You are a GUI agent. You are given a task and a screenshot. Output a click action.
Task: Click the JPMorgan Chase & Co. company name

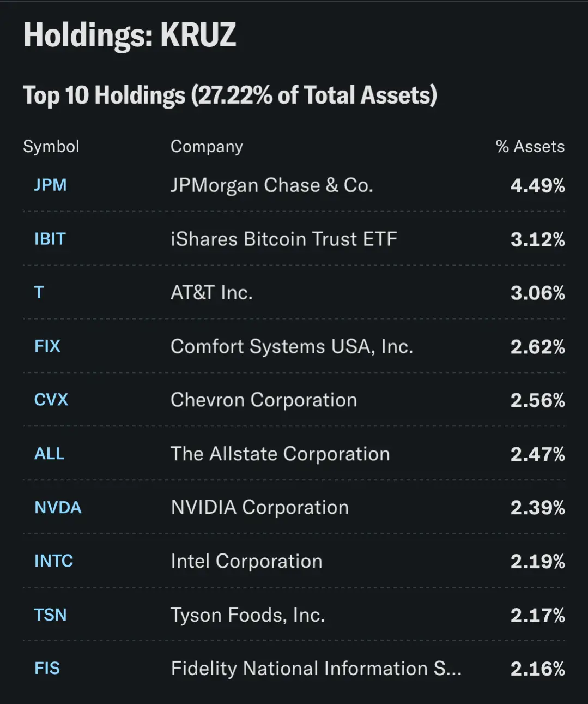pyautogui.click(x=271, y=185)
